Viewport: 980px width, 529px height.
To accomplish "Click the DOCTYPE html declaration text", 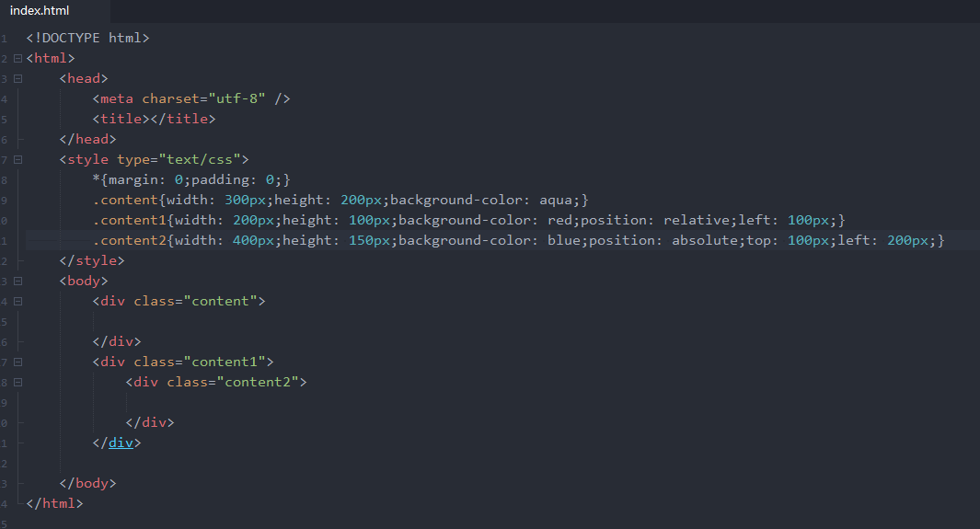I will [x=88, y=38].
